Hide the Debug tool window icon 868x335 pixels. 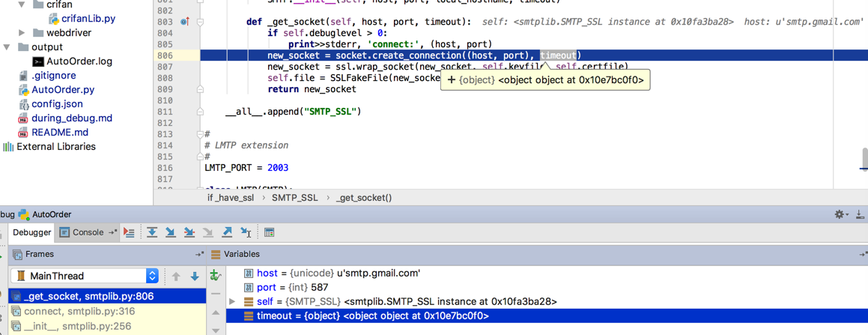[x=861, y=214]
